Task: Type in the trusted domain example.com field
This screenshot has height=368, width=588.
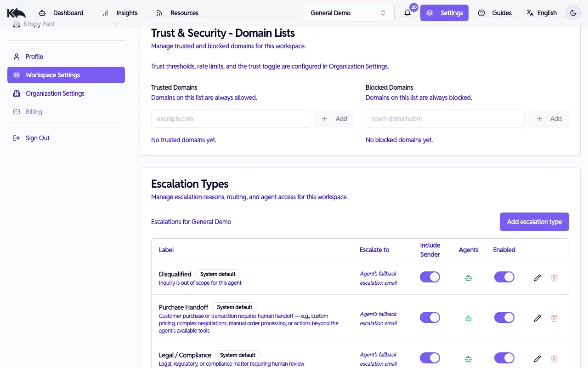Action: click(x=231, y=119)
